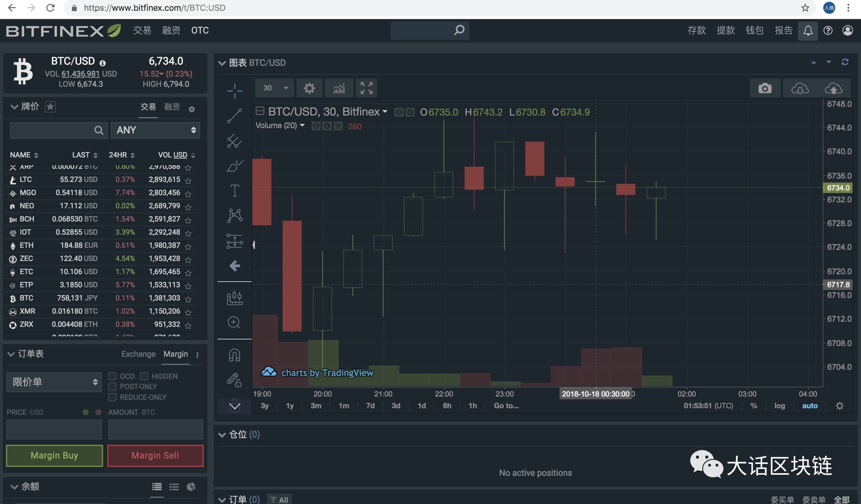Set chart range to 7d

[370, 406]
